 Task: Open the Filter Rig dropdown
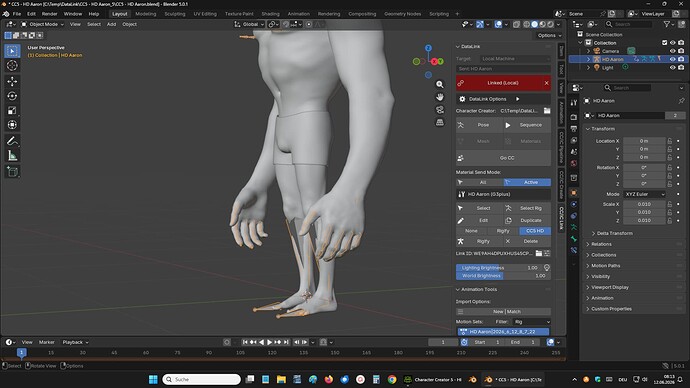532,322
